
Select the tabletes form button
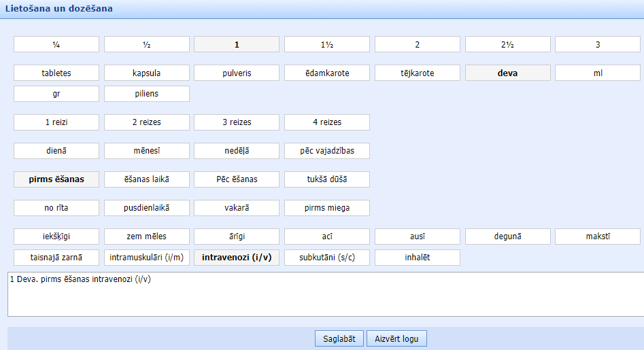(x=56, y=73)
